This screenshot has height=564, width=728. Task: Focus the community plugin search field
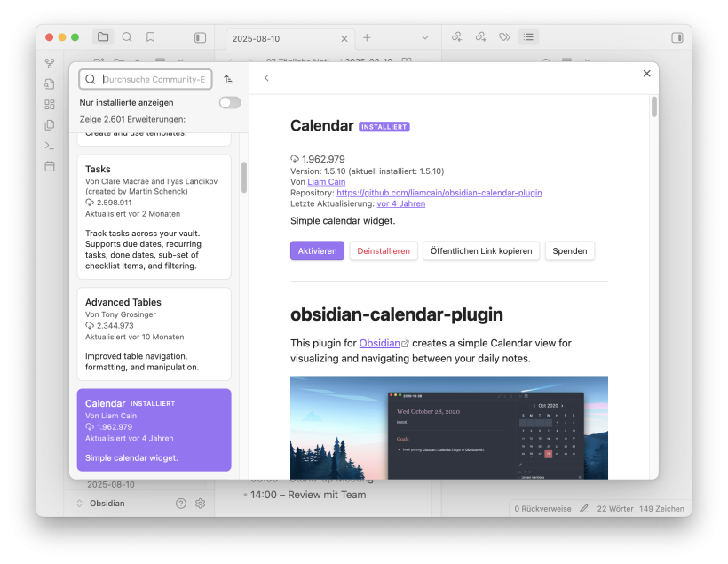[x=146, y=79]
